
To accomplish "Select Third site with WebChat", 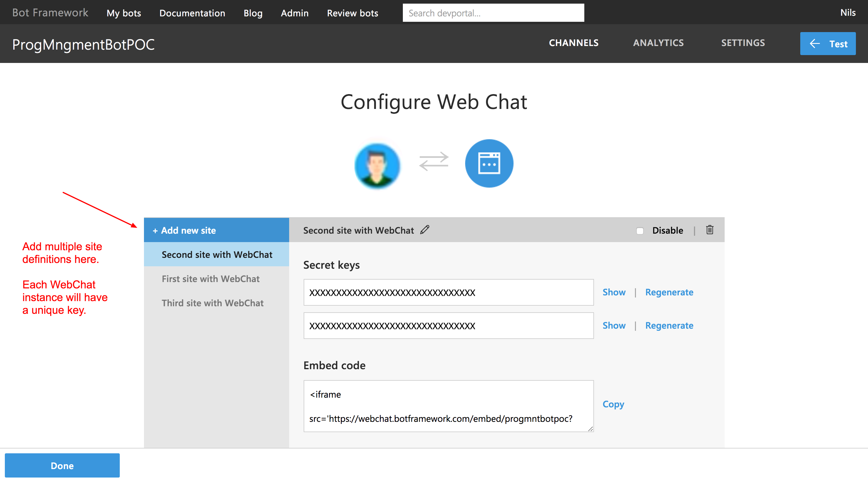I will [x=212, y=303].
